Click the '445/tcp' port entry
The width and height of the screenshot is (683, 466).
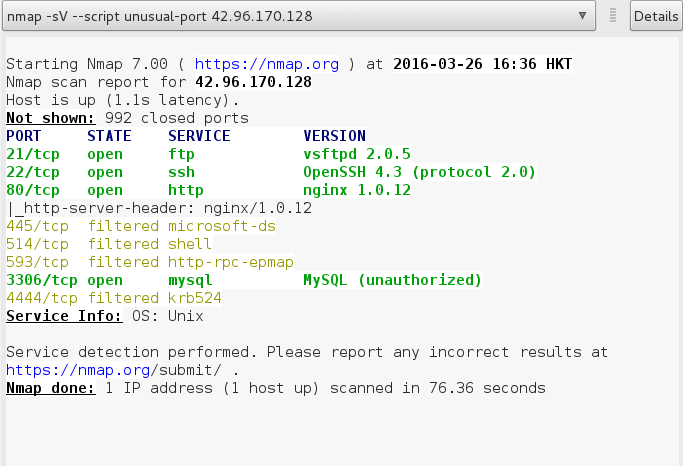click(37, 226)
